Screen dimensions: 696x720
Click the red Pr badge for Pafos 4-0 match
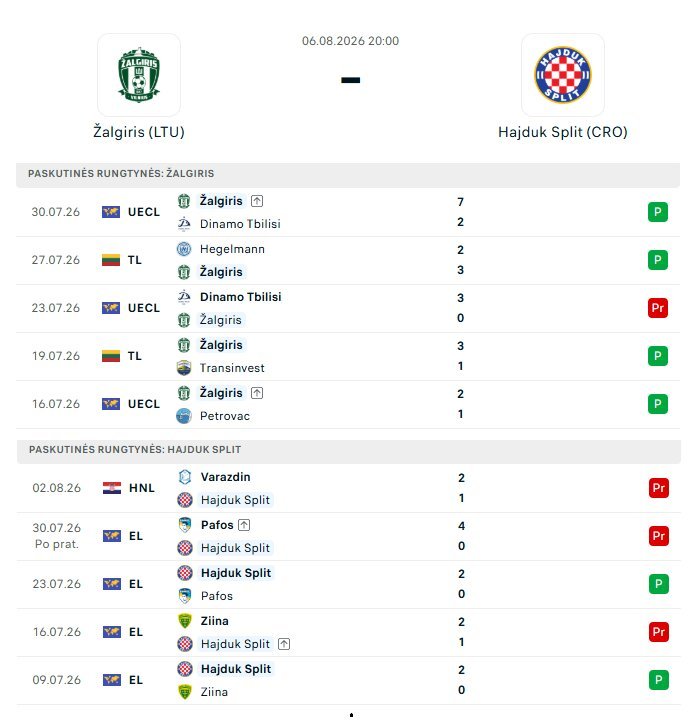(x=658, y=536)
